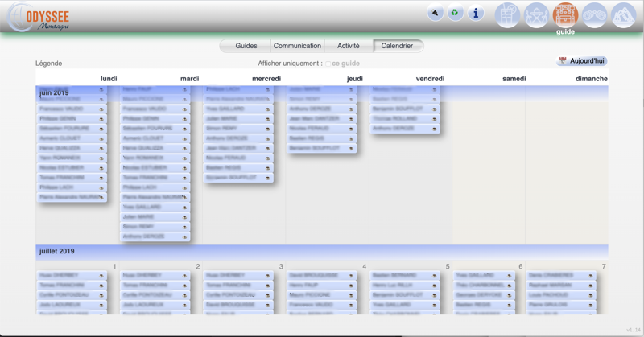Open the Activité tab

[x=349, y=46]
